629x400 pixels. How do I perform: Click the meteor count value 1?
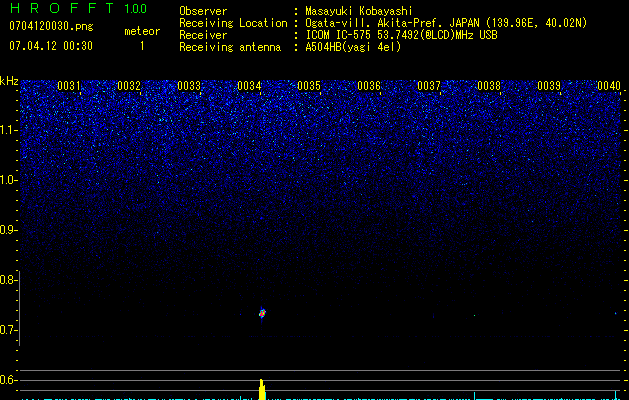click(x=142, y=46)
